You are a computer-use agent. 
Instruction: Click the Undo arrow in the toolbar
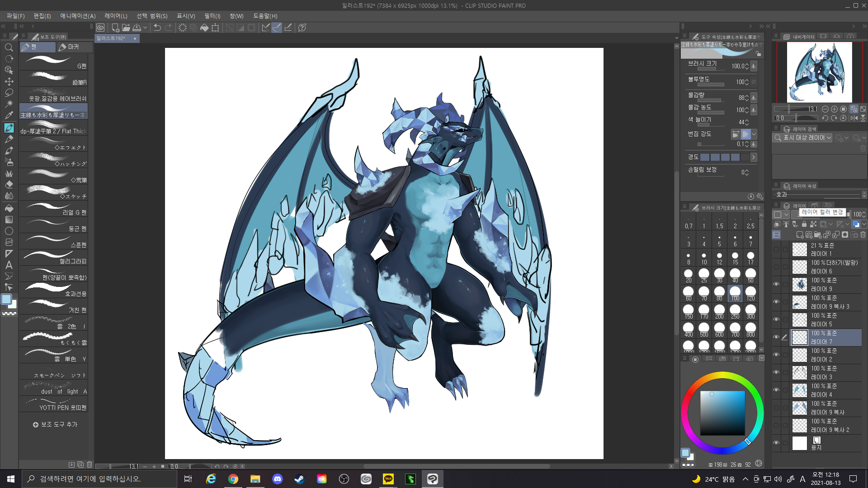[x=157, y=28]
